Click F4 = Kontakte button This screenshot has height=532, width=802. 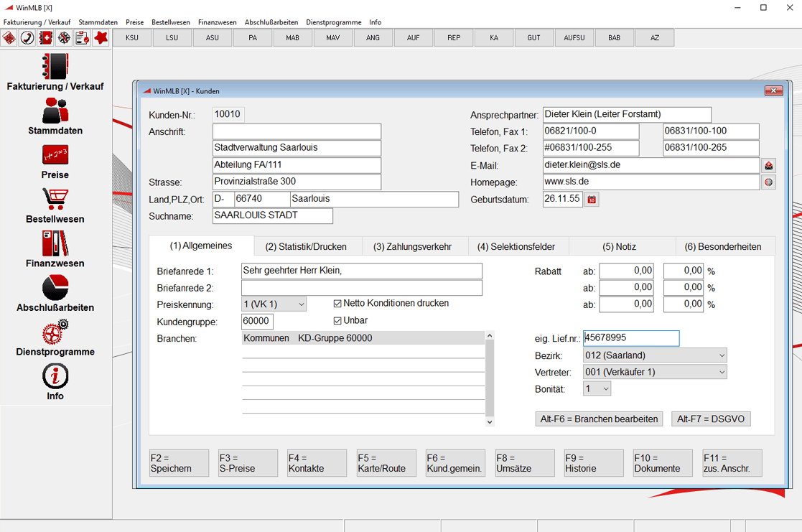(317, 463)
